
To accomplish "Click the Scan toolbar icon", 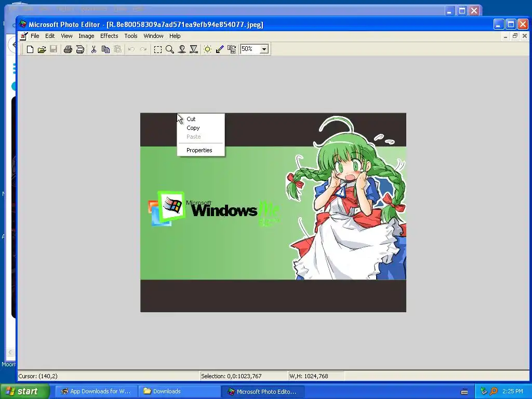I will tap(80, 49).
